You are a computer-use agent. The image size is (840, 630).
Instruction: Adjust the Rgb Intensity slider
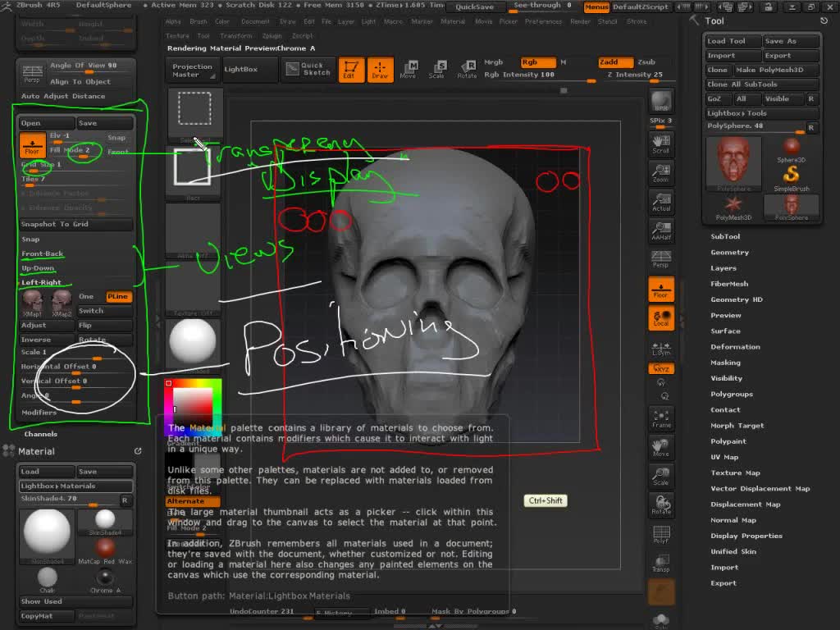click(x=538, y=75)
